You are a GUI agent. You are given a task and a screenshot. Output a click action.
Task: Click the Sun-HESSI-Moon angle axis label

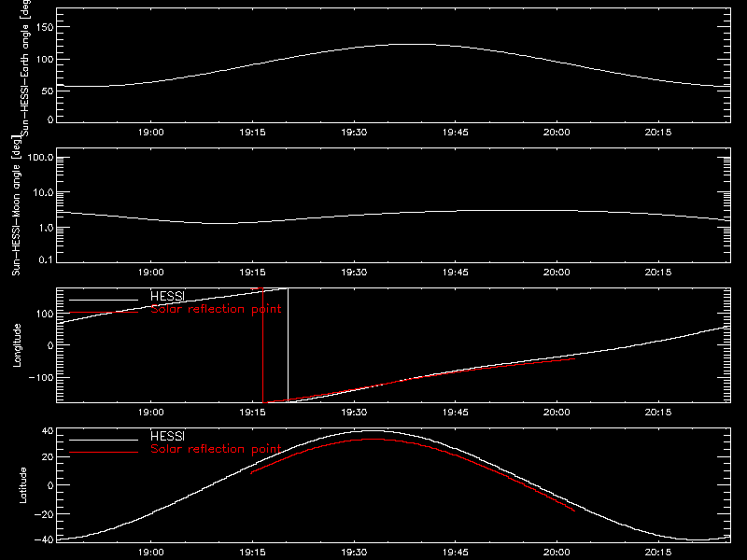(16, 205)
